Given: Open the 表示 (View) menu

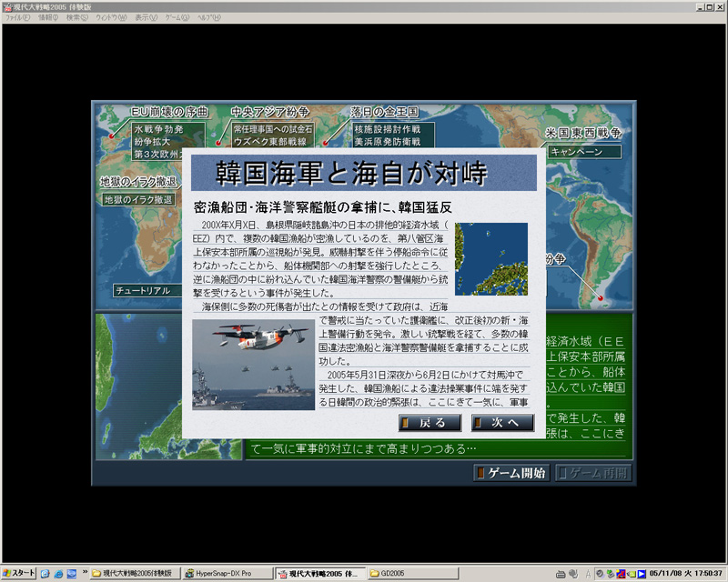Looking at the screenshot, I should 145,17.
